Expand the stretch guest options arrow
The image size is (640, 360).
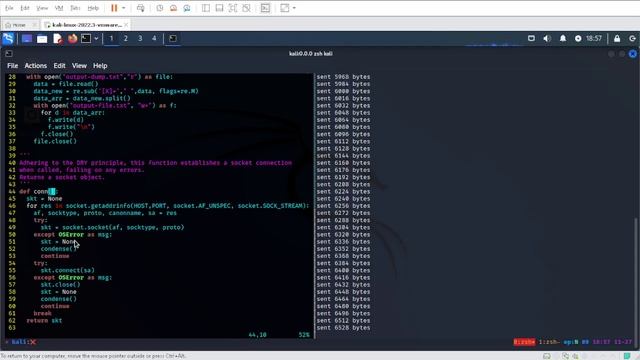click(294, 8)
